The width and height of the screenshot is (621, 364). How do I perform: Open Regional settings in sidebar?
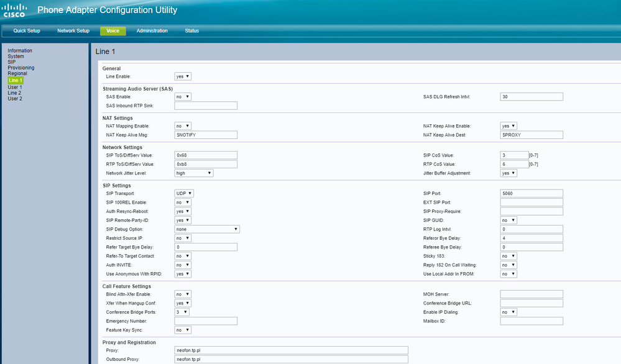(x=17, y=73)
